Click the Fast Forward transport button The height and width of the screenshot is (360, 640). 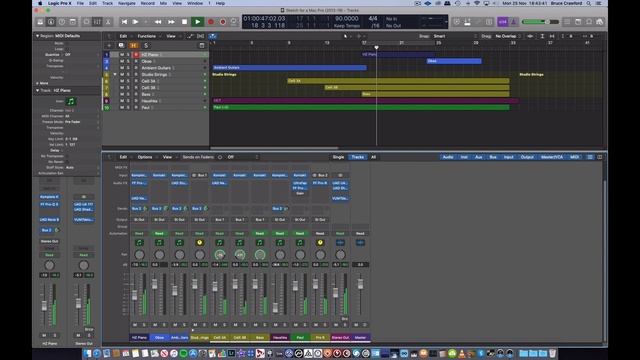pyautogui.click(x=171, y=22)
